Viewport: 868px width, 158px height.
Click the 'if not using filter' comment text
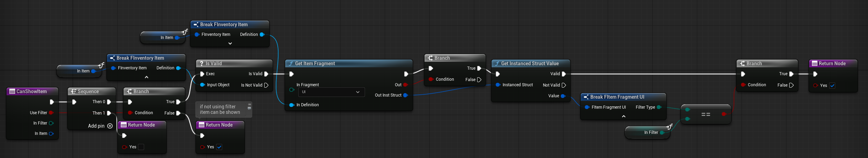[x=220, y=109]
